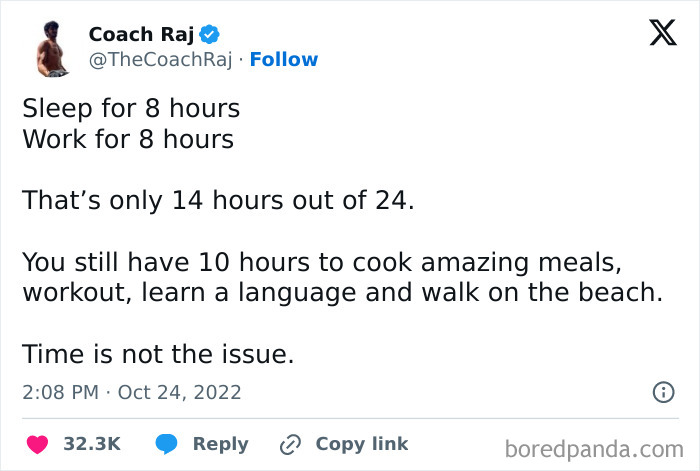700x471 pixels.
Task: Click the 'Work for 8 hours' line
Action: [x=128, y=139]
